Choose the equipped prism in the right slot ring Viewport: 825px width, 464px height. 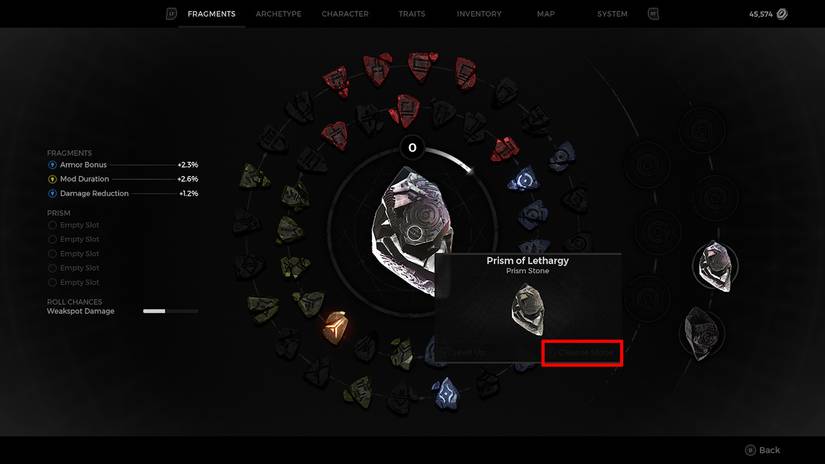(x=715, y=266)
